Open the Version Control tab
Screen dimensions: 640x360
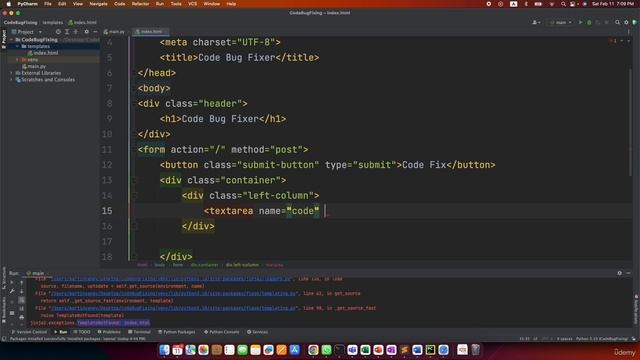coord(29,332)
